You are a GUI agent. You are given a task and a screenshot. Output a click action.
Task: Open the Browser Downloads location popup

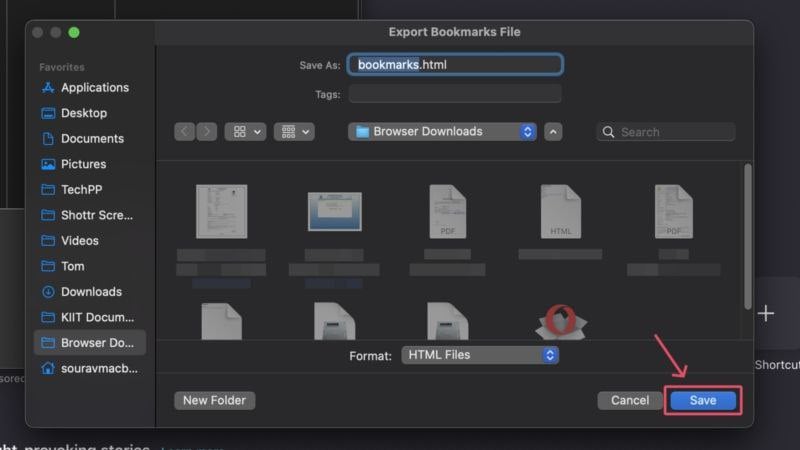pyautogui.click(x=442, y=132)
